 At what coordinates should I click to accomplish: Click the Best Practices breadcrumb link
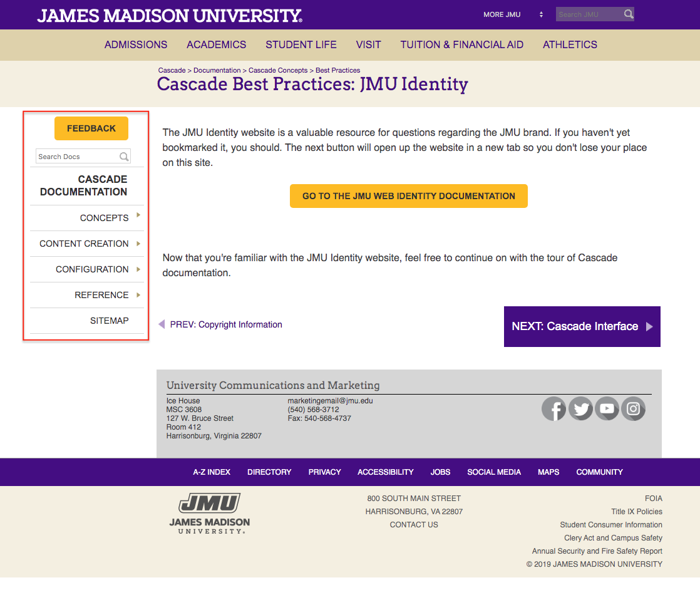pyautogui.click(x=337, y=70)
